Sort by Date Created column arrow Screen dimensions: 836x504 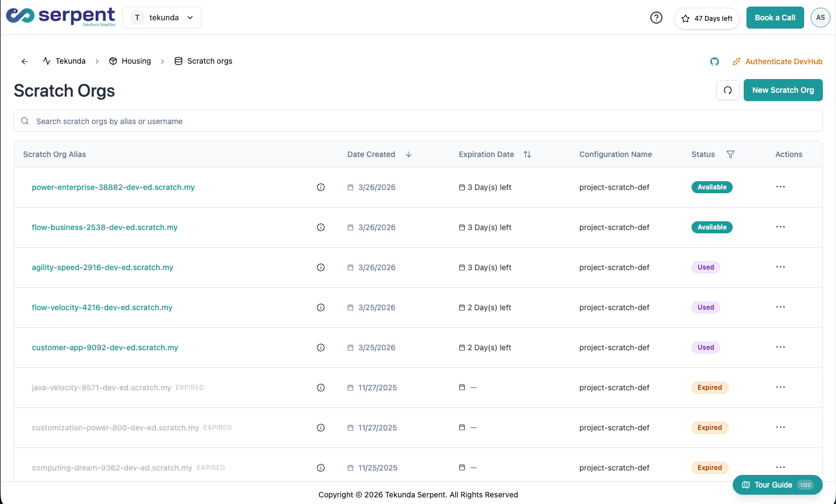click(x=409, y=154)
